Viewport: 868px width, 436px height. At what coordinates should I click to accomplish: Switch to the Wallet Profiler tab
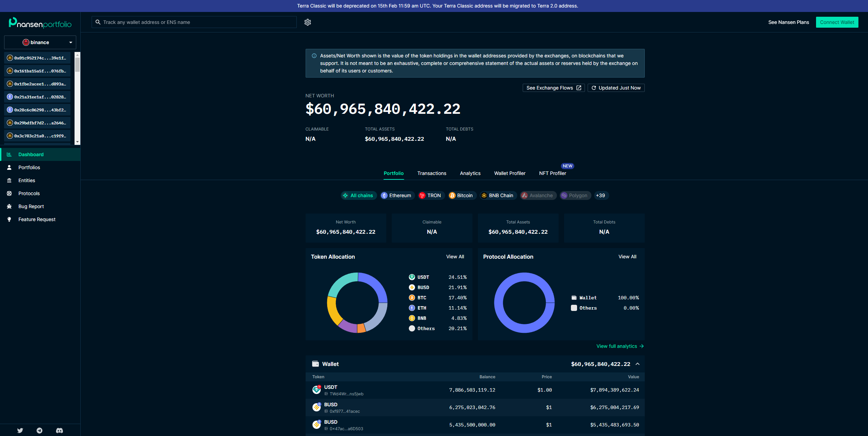[x=509, y=173]
